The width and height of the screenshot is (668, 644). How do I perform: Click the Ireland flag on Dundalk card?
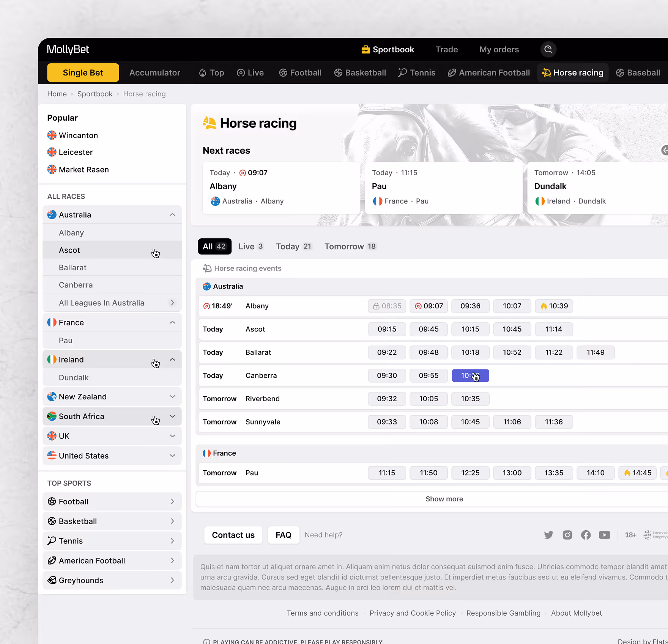coord(540,201)
